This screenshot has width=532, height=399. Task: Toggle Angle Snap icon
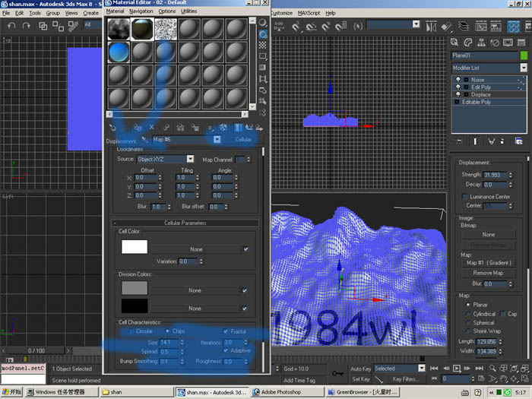pos(311,26)
